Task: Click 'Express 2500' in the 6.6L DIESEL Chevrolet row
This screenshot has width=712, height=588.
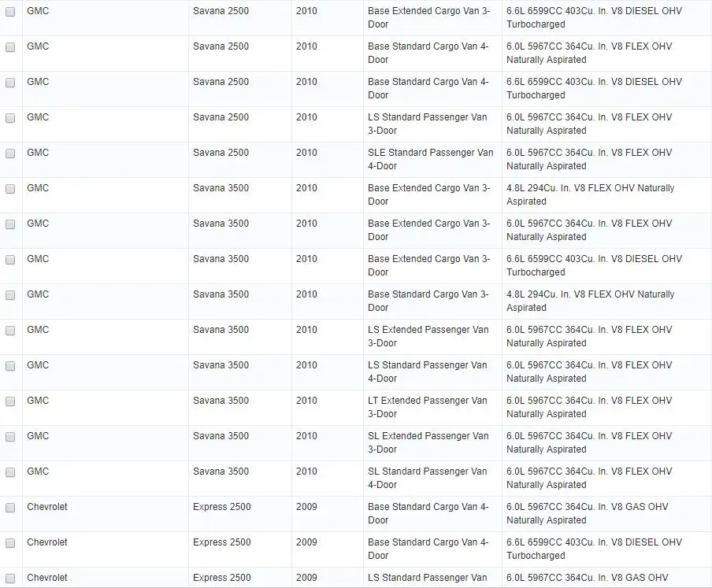Action: pyautogui.click(x=221, y=542)
